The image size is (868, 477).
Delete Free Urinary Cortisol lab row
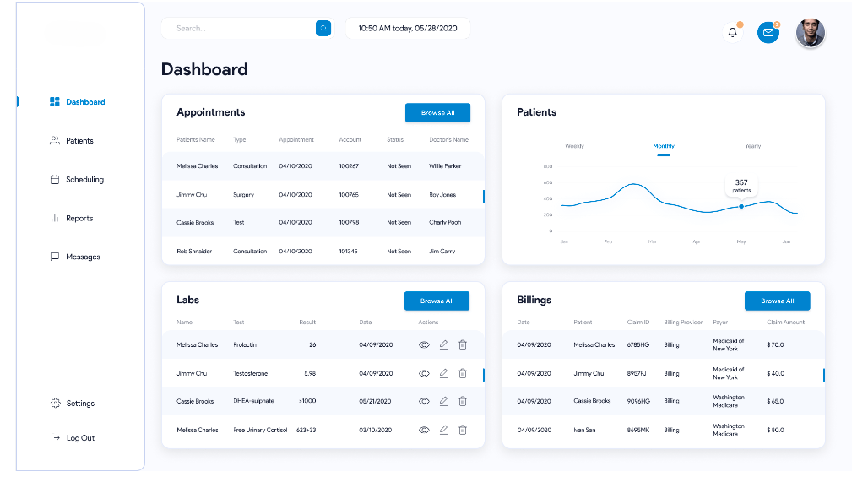[x=463, y=430]
